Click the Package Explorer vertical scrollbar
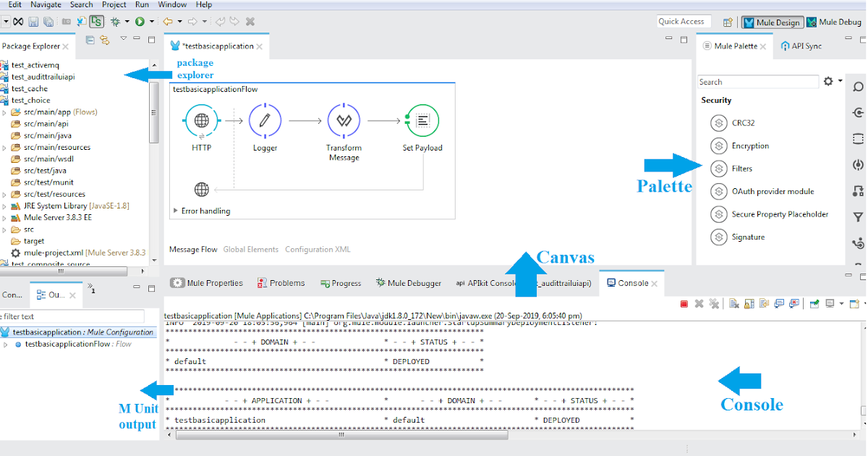Image resolution: width=868 pixels, height=456 pixels. tap(153, 114)
